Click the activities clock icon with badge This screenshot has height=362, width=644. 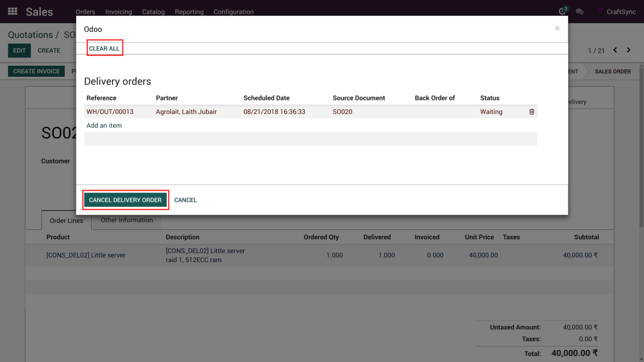pos(562,11)
